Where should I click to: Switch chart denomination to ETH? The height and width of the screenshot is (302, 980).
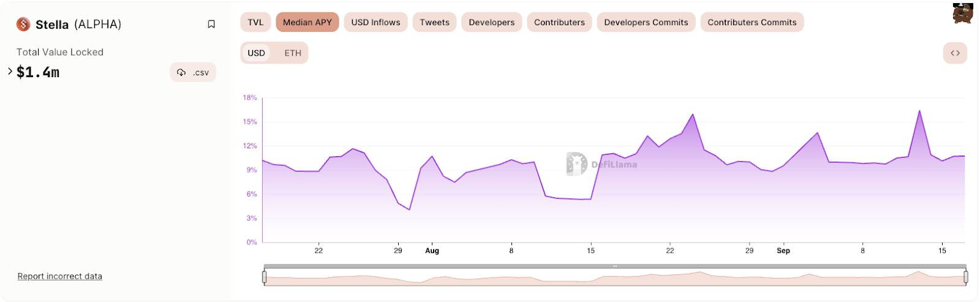tap(293, 53)
